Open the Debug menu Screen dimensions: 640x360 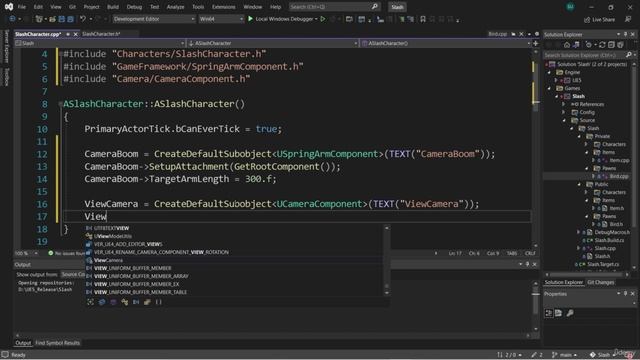[x=134, y=7]
